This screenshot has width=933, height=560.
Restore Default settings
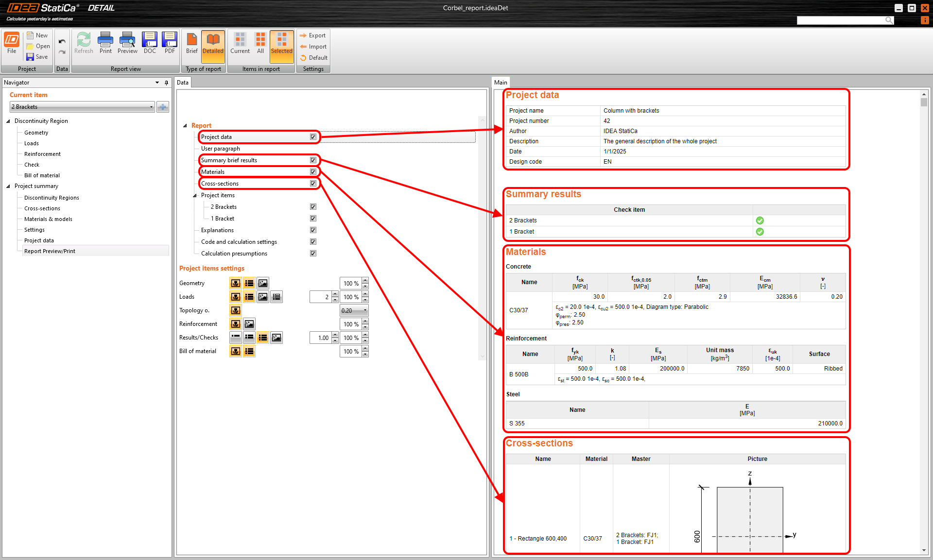coord(313,58)
